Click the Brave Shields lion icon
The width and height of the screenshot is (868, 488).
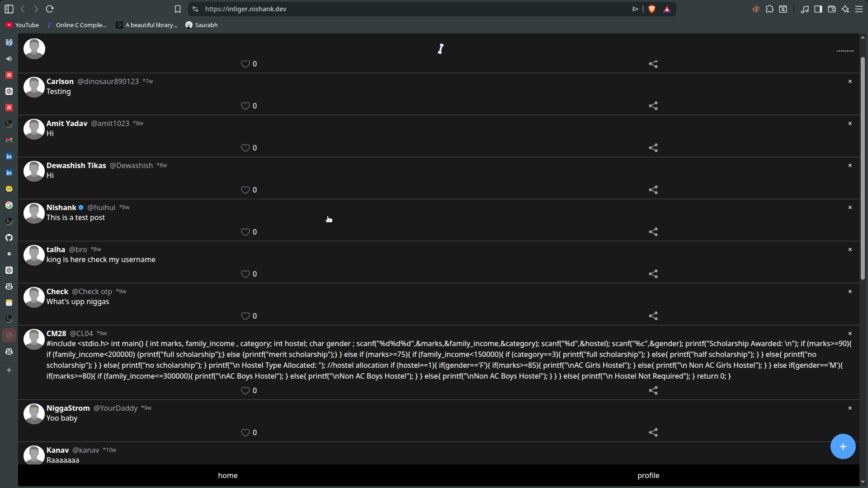pos(652,9)
